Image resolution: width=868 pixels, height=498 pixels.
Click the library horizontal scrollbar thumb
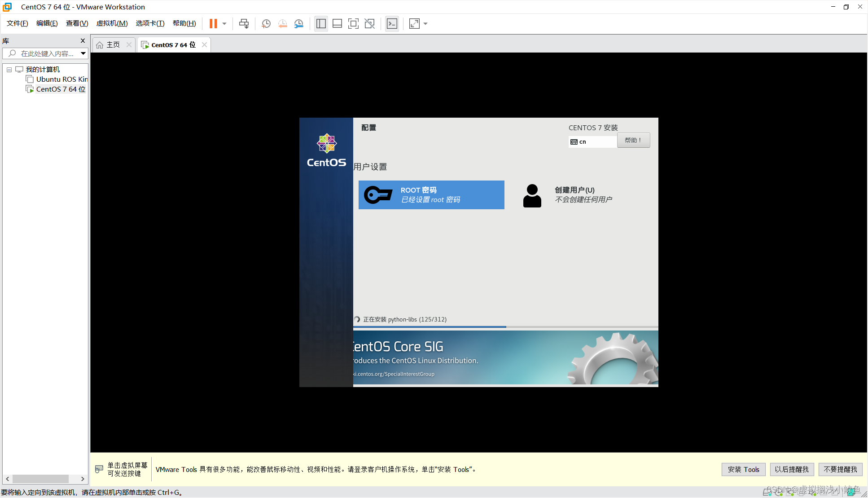pos(40,479)
